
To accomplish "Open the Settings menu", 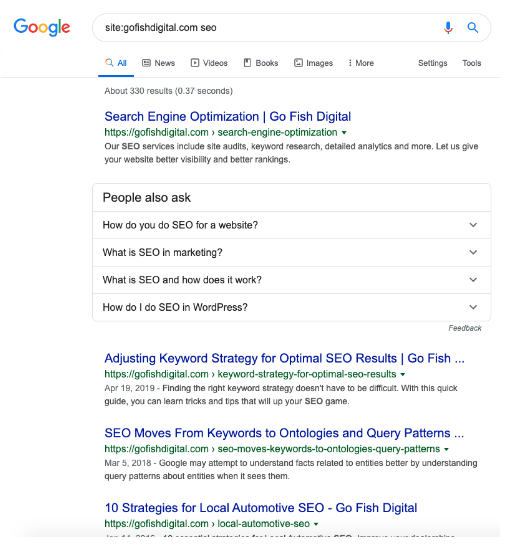I will pos(432,63).
